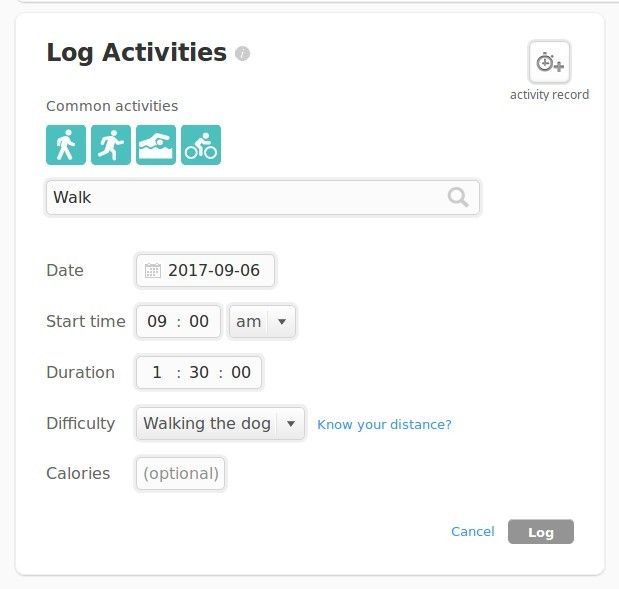Select the running activity icon
Image resolution: width=619 pixels, height=589 pixels.
[x=111, y=145]
